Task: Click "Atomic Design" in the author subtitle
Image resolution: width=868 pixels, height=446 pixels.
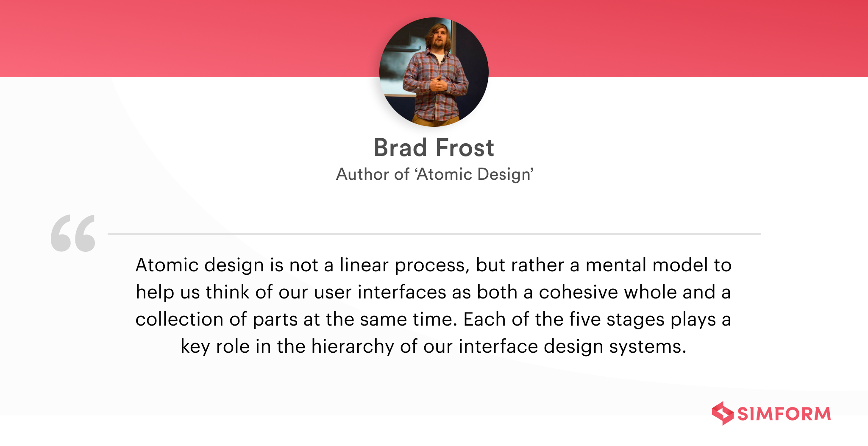Action: point(474,174)
